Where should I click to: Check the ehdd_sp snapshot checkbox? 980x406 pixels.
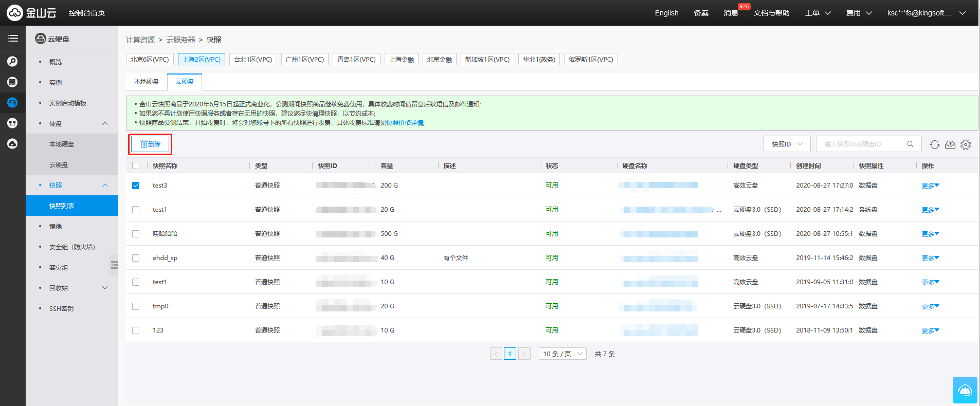[136, 258]
